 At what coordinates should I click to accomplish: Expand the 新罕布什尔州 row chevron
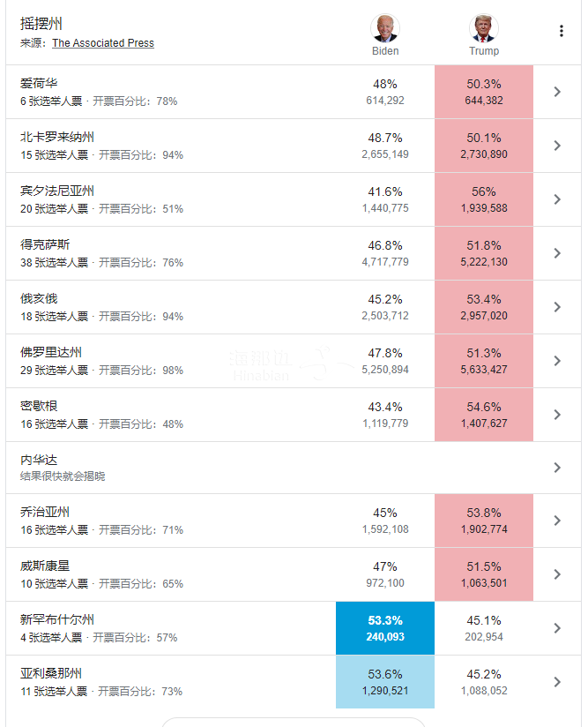[557, 628]
